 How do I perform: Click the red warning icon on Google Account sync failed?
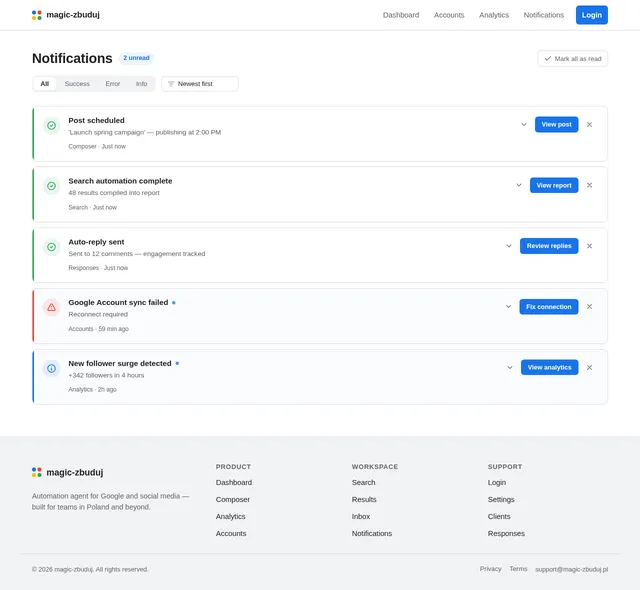(x=51, y=307)
